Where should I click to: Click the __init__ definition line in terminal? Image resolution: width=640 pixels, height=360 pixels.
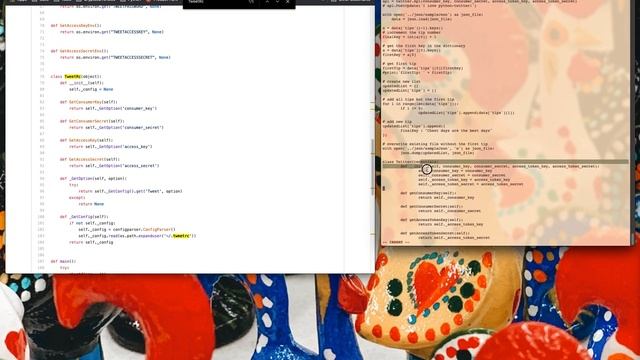tap(500, 166)
